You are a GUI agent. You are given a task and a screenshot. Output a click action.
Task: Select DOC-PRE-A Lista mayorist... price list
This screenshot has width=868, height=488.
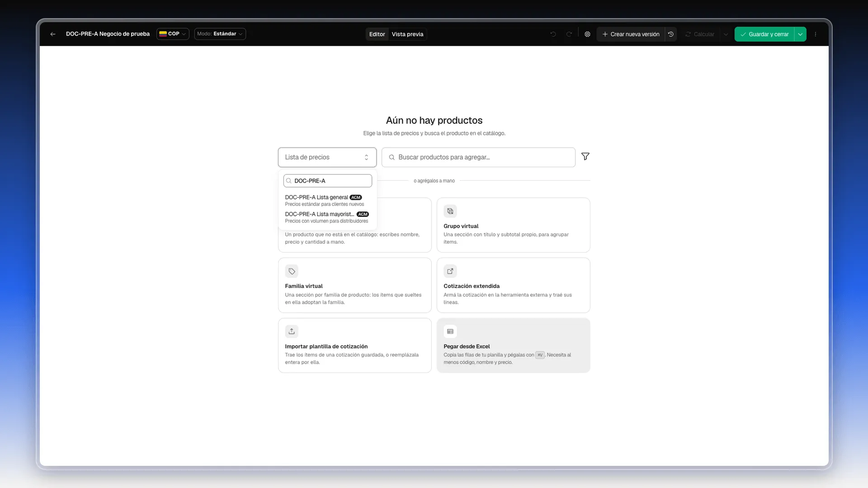coord(328,217)
